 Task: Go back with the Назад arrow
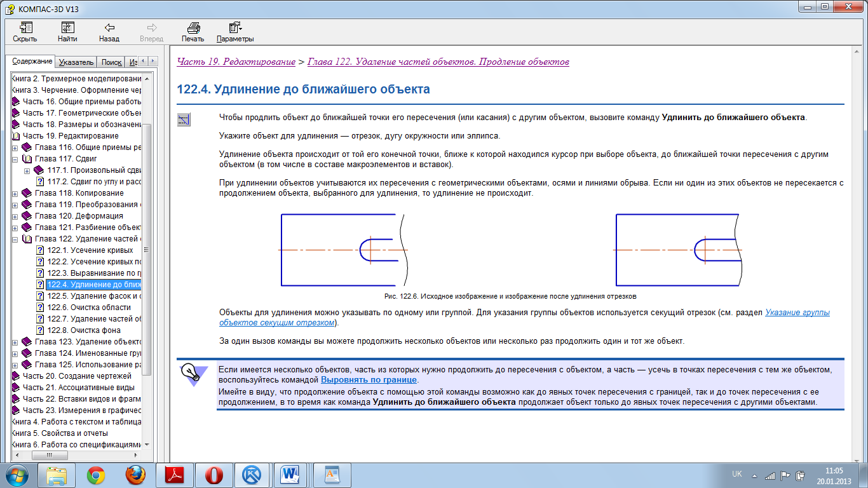(109, 28)
